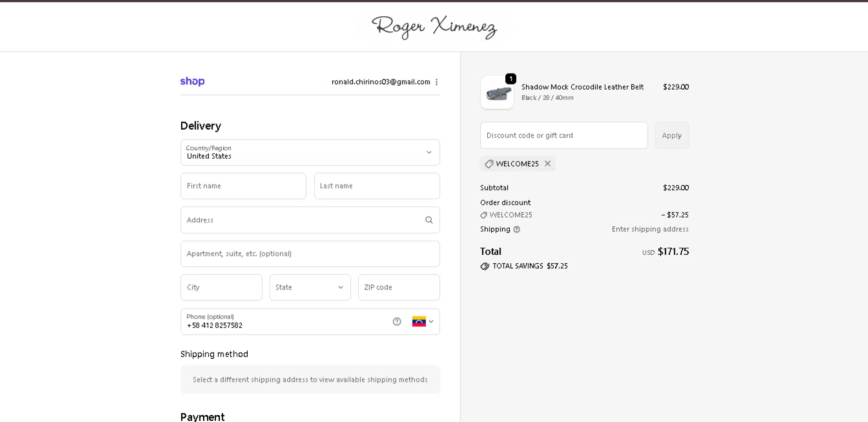Click the Apartment, suite field
Screen dimensions: 868x422
tap(310, 254)
